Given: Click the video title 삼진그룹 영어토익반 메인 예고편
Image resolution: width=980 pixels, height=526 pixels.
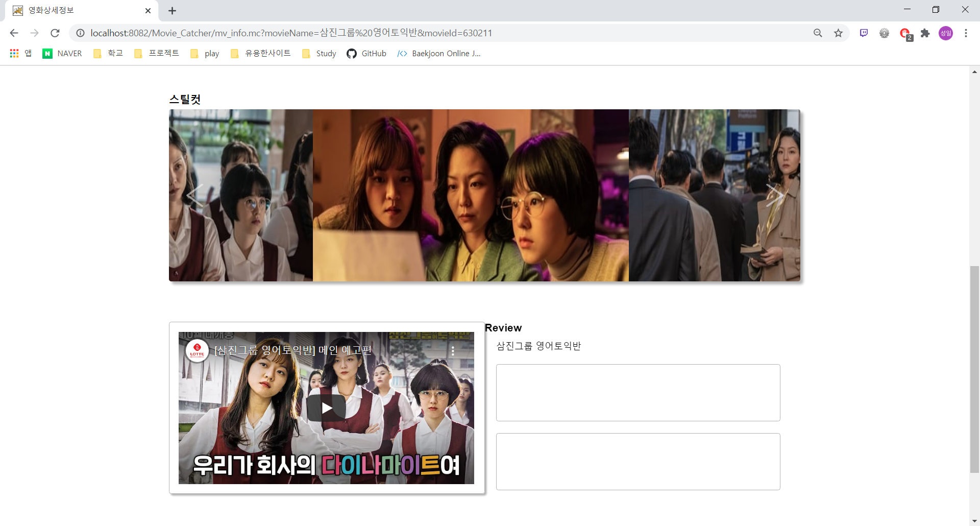Looking at the screenshot, I should pos(293,350).
